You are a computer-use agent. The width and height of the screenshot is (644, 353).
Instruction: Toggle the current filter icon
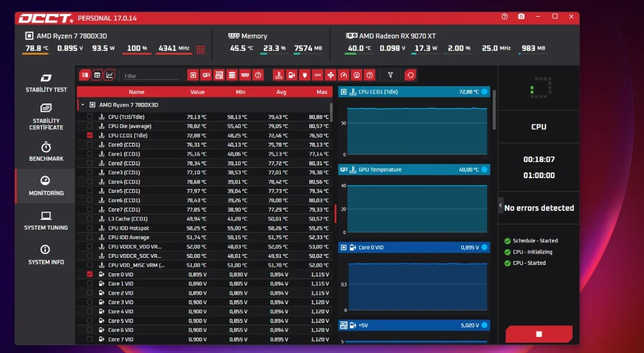click(x=317, y=75)
